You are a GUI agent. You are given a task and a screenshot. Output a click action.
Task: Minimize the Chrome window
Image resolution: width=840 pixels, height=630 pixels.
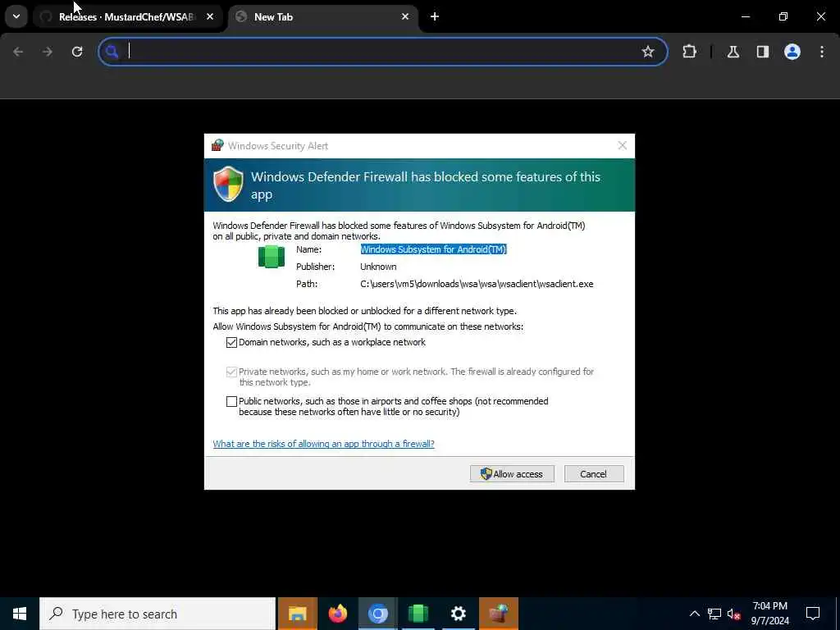pos(745,16)
